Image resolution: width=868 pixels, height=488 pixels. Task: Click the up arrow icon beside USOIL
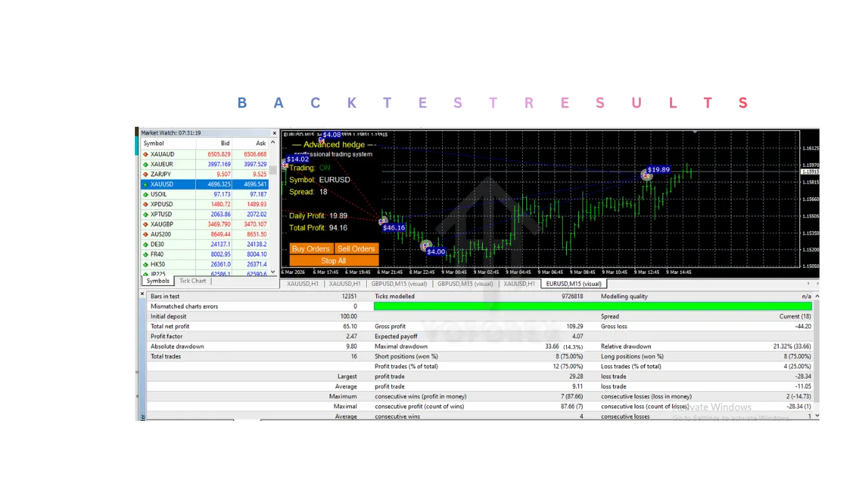tap(145, 195)
